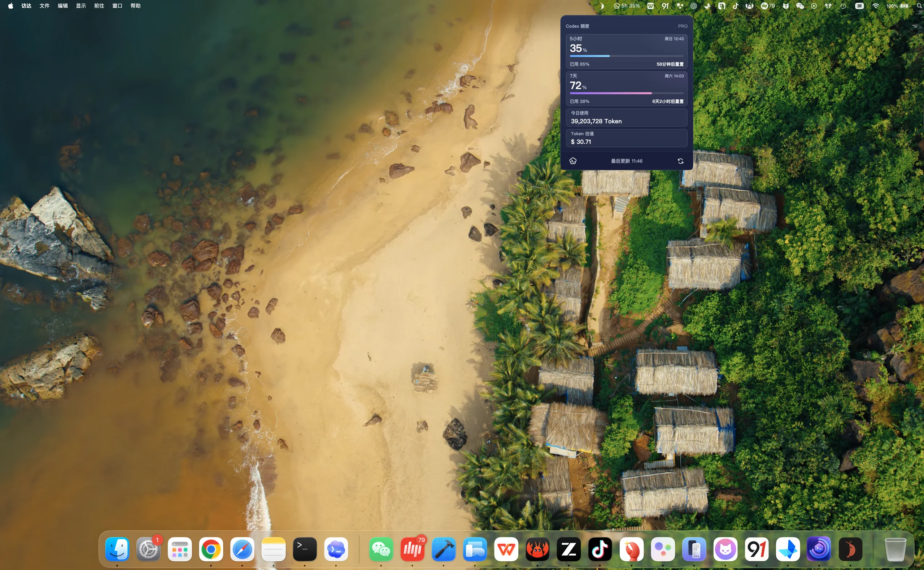
Task: Click the Pinyin input source indicator
Action: 859,6
